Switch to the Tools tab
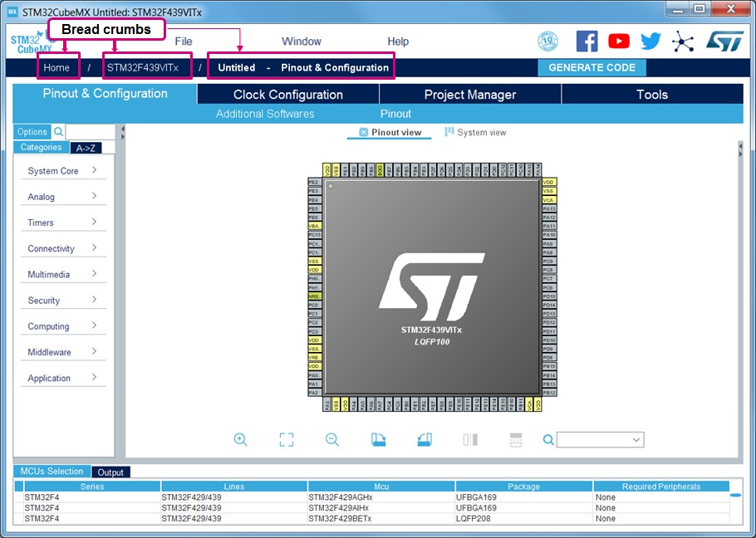The width and height of the screenshot is (756, 538). click(652, 95)
